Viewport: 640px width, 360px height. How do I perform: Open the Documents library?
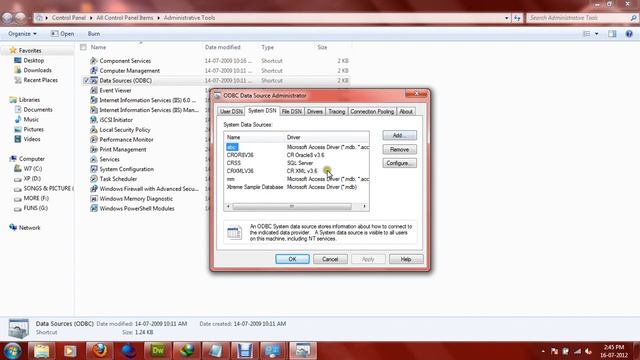pyautogui.click(x=38, y=109)
